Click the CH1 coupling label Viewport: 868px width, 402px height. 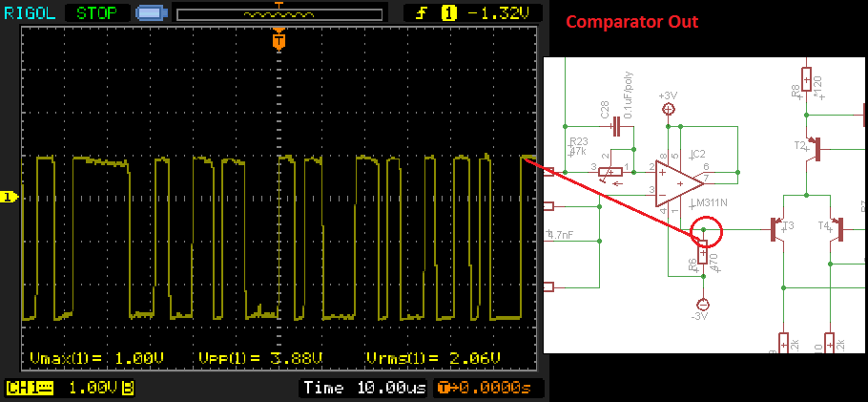[30, 388]
